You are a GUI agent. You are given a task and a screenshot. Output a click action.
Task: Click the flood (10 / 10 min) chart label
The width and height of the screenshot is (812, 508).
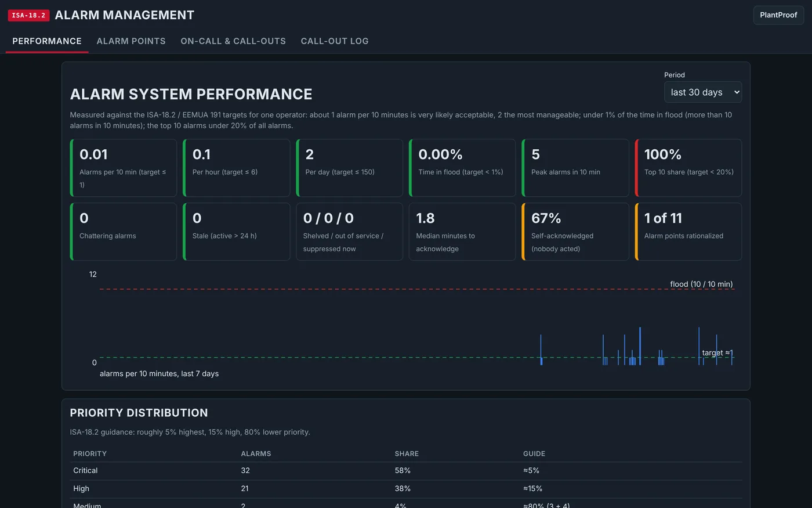point(701,284)
